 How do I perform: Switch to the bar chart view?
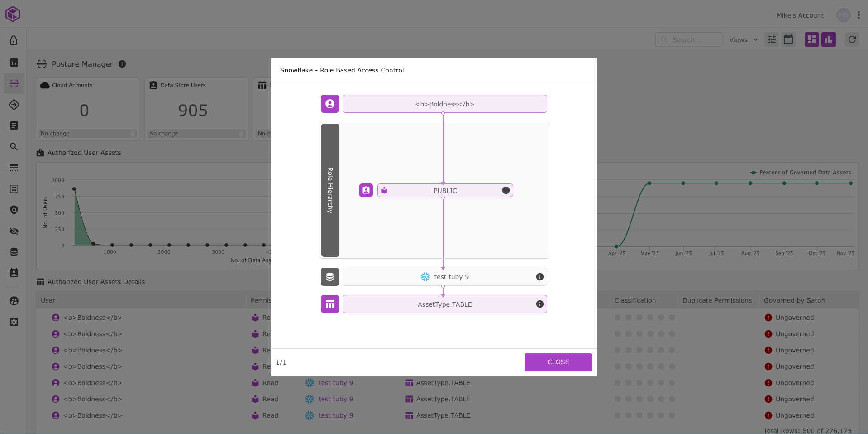[829, 40]
